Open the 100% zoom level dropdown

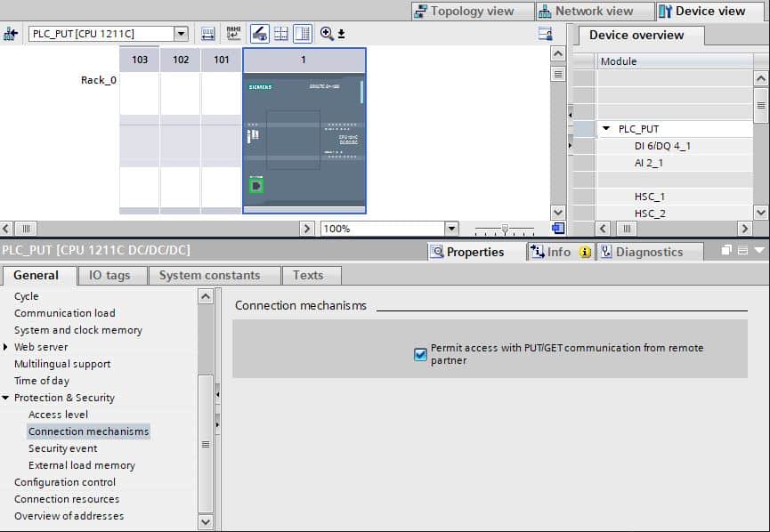(451, 229)
